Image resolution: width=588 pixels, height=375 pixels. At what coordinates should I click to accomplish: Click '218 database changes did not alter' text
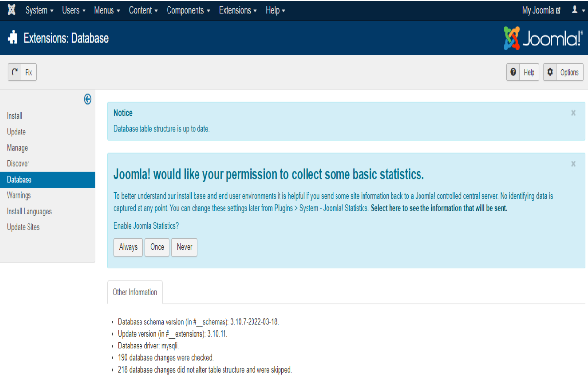tap(205, 370)
